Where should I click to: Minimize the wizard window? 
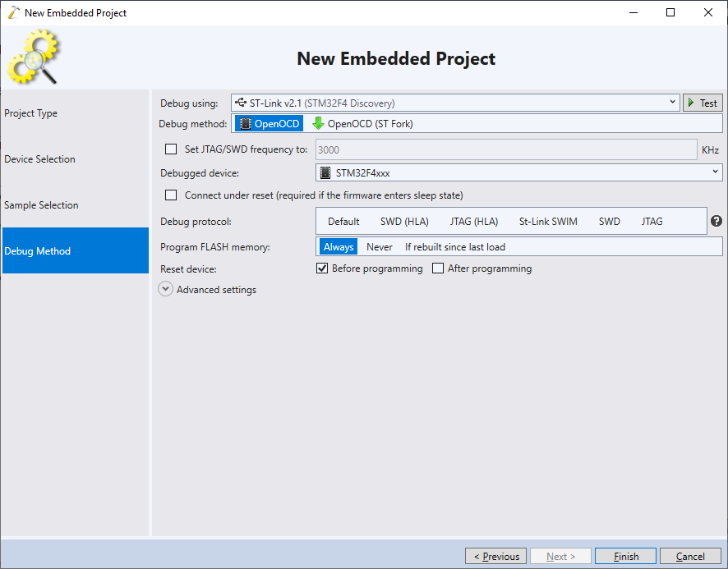[x=634, y=12]
